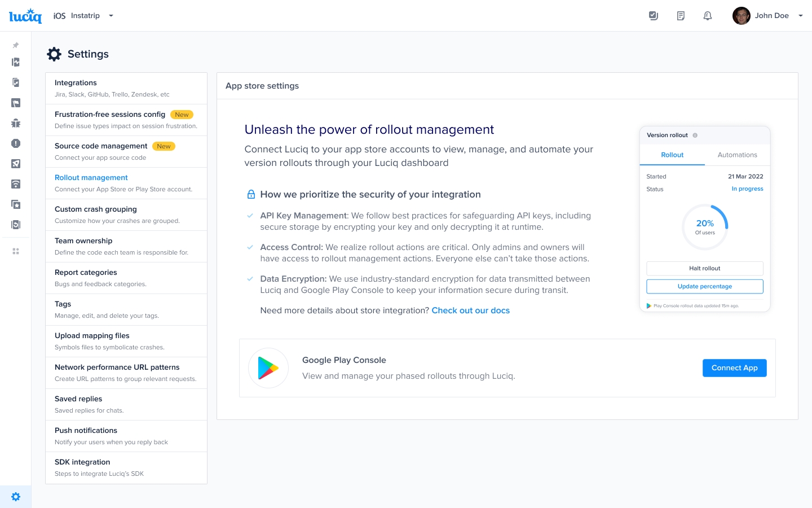
Task: Open the bug icon in the left sidebar
Action: (16, 123)
